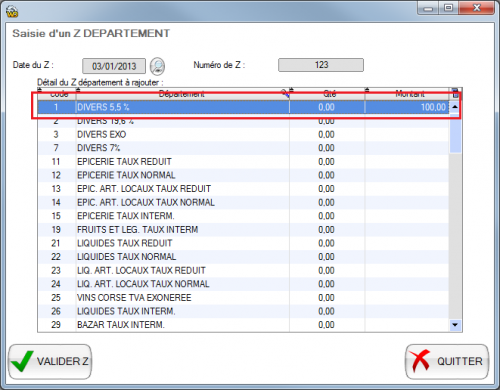
Task: Click the scrollbar down arrow
Action: click(x=455, y=325)
